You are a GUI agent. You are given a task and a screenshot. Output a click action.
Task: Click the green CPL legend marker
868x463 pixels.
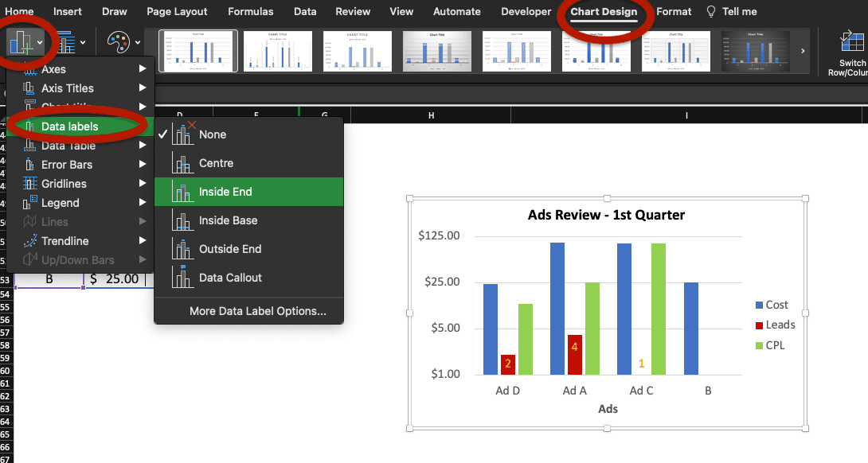tap(758, 345)
